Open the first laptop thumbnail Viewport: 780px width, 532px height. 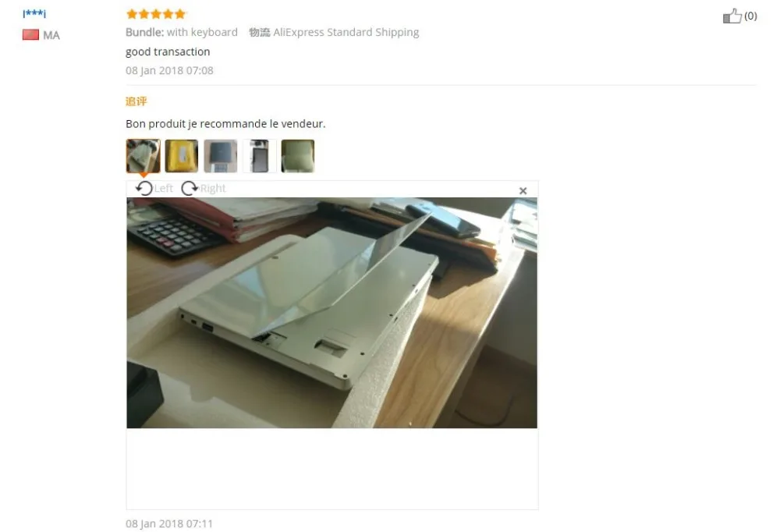pyautogui.click(x=144, y=156)
